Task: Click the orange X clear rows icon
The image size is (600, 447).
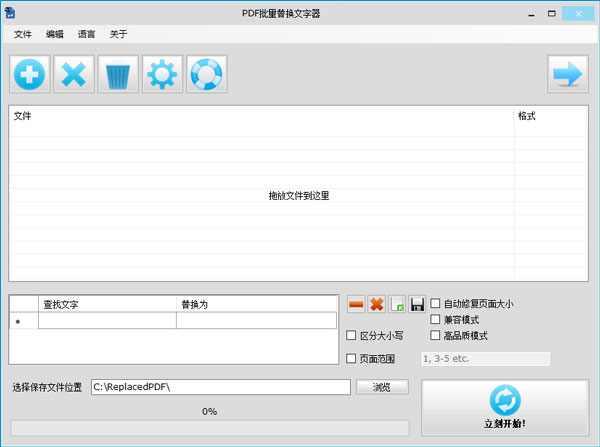Action: (377, 304)
